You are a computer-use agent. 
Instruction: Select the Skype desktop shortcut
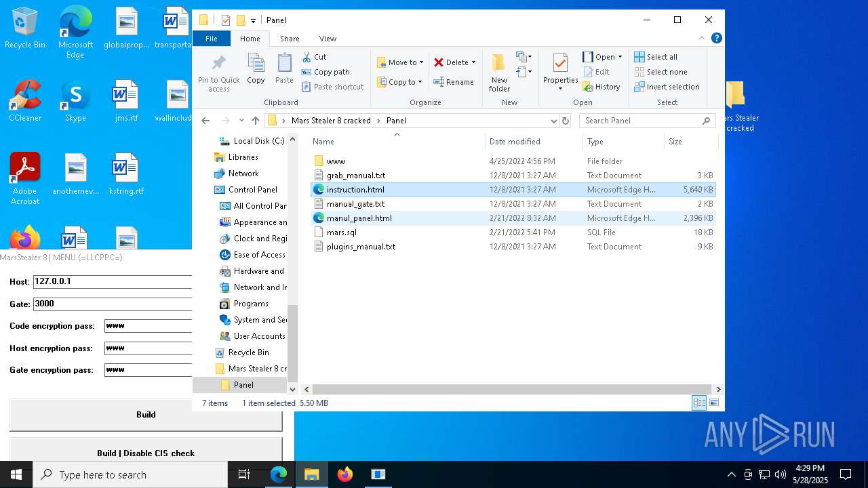coord(75,101)
